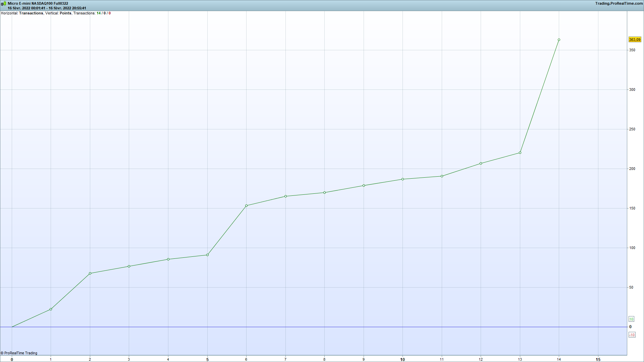Click the ProRealTime Trading copyright text
The width and height of the screenshot is (644, 362).
coord(19,353)
